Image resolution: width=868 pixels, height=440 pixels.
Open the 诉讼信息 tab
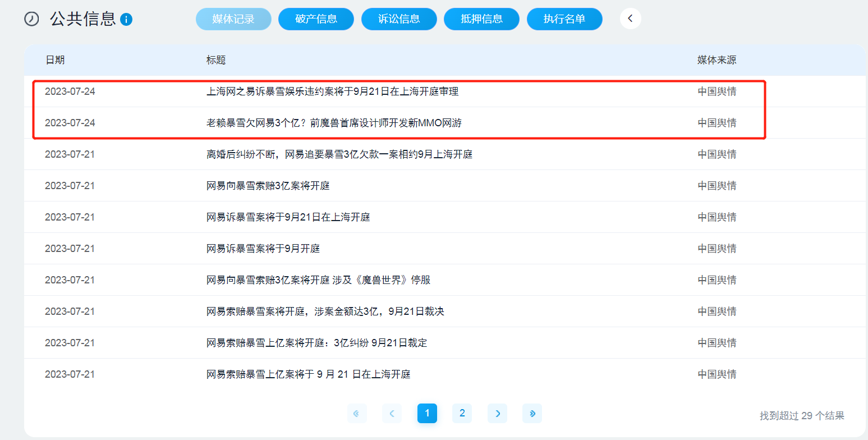[399, 19]
